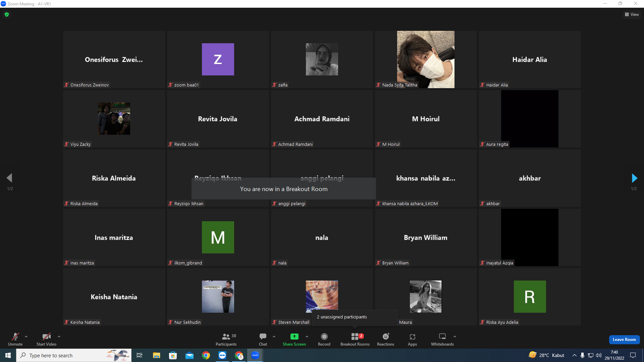Select the Keisha Natania participant tile

pyautogui.click(x=114, y=297)
